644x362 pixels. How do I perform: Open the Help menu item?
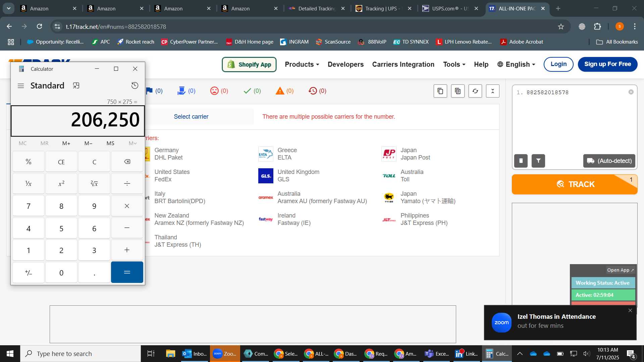click(481, 64)
